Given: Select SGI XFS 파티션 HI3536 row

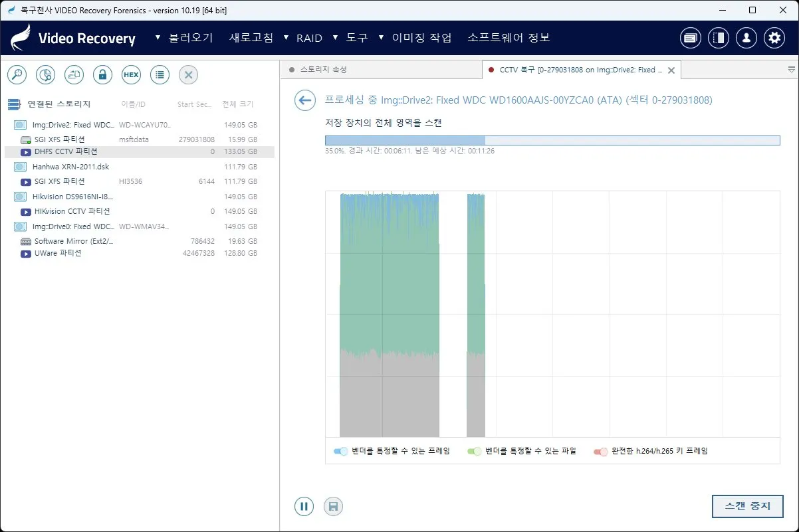Looking at the screenshot, I should (140, 181).
